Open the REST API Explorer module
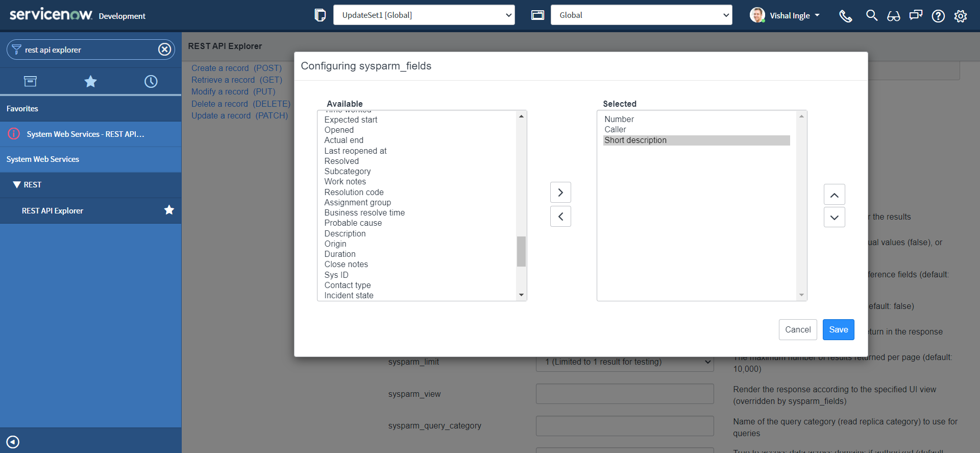 tap(53, 210)
